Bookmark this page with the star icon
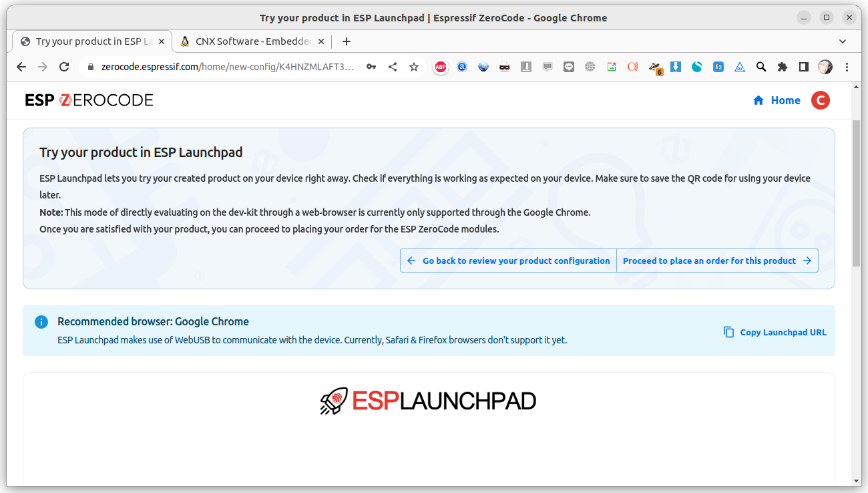 click(414, 67)
